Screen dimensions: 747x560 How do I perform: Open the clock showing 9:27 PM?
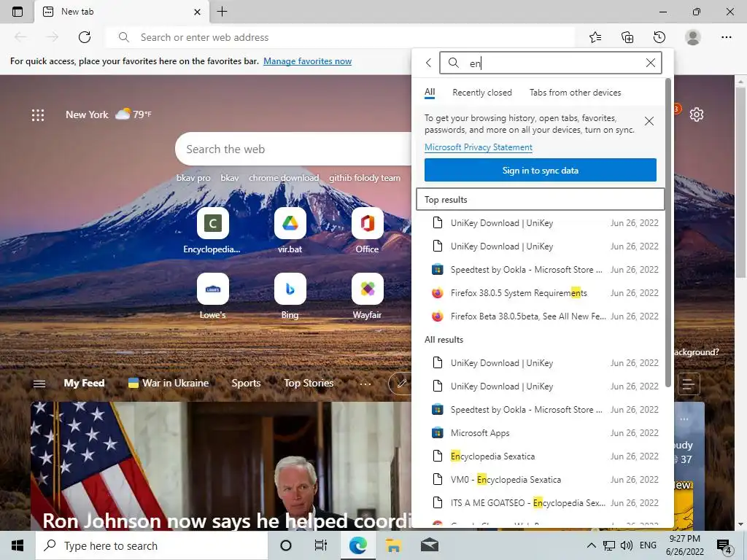684,545
